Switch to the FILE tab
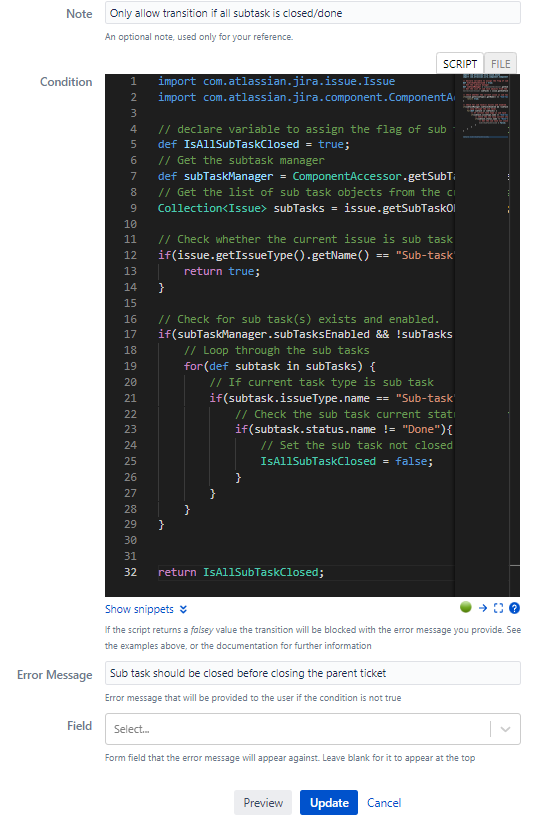Viewport: 539px width, 815px height. (x=501, y=64)
